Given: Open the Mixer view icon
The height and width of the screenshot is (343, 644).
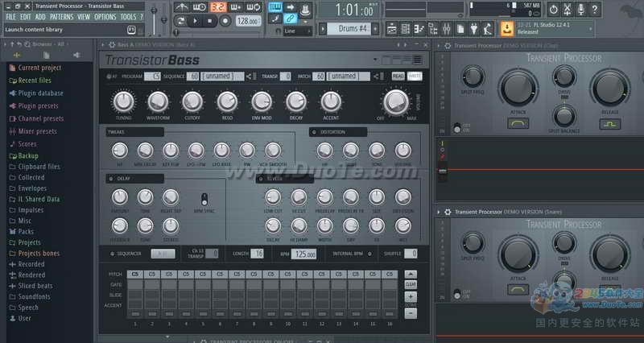Looking at the screenshot, I should click(x=447, y=29).
